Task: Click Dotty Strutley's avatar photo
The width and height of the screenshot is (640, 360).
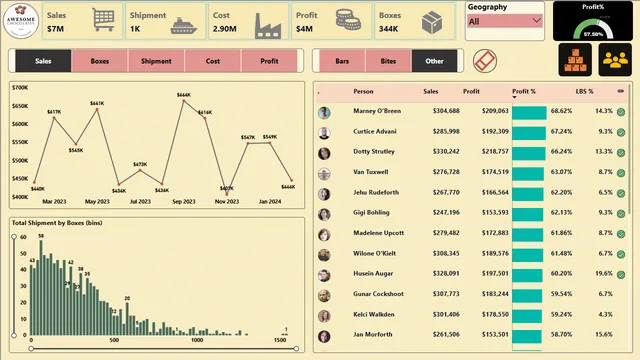Action: click(324, 153)
